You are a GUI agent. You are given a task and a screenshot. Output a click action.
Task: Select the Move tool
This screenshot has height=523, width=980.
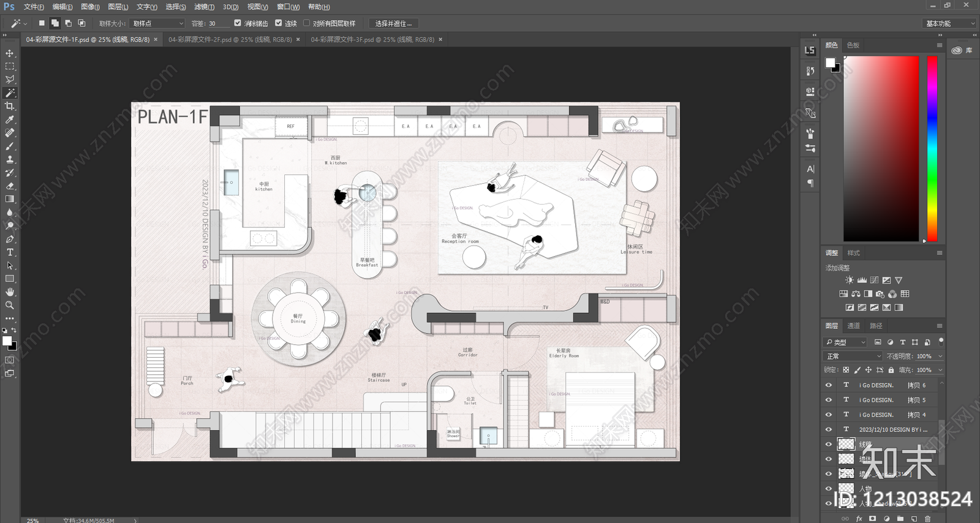[x=10, y=53]
